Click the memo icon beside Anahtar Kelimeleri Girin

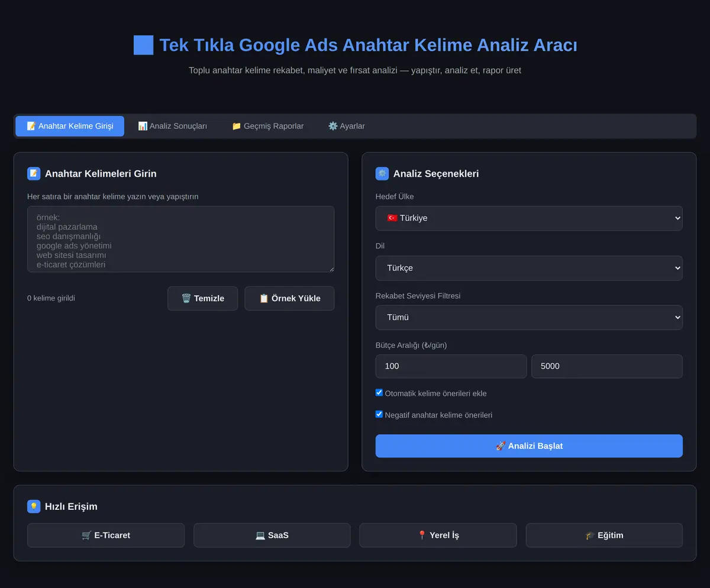(x=34, y=173)
